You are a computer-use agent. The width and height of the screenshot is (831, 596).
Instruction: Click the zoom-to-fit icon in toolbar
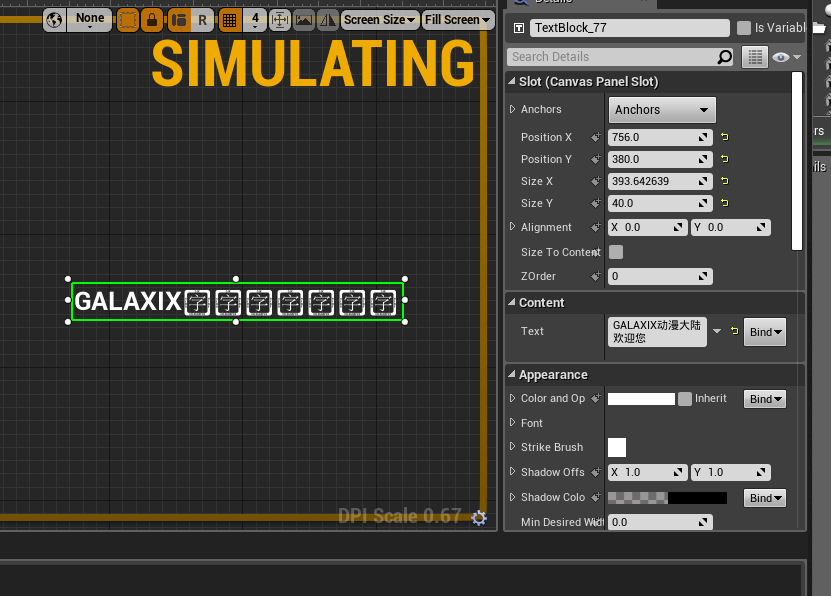[279, 20]
